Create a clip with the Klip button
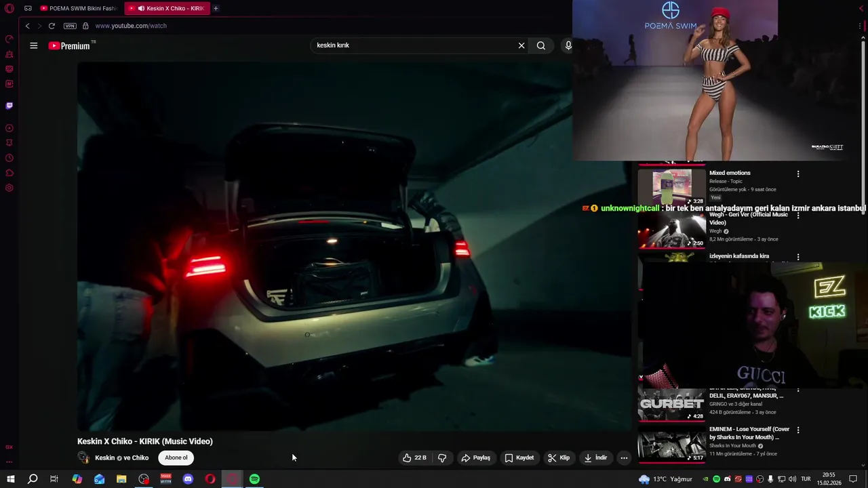 point(559,457)
